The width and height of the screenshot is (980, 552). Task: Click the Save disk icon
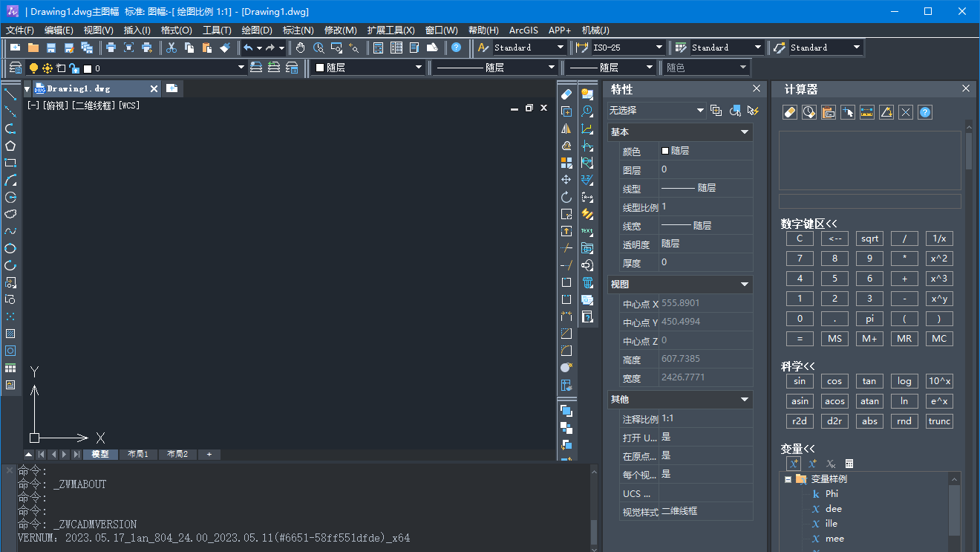[x=51, y=48]
